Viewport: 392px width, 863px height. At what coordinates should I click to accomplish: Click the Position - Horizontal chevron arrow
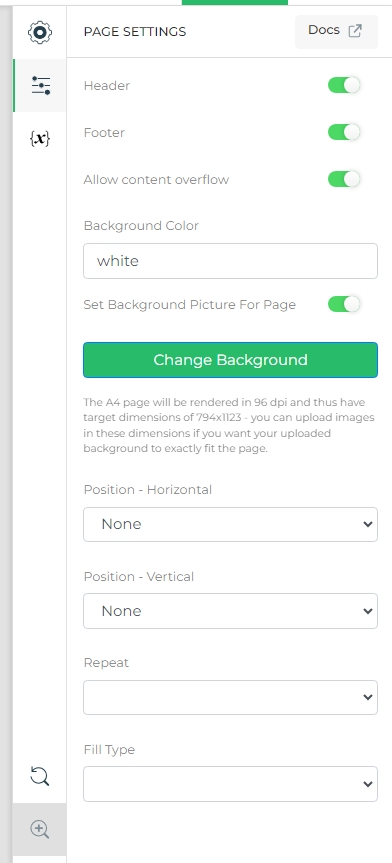pos(368,525)
